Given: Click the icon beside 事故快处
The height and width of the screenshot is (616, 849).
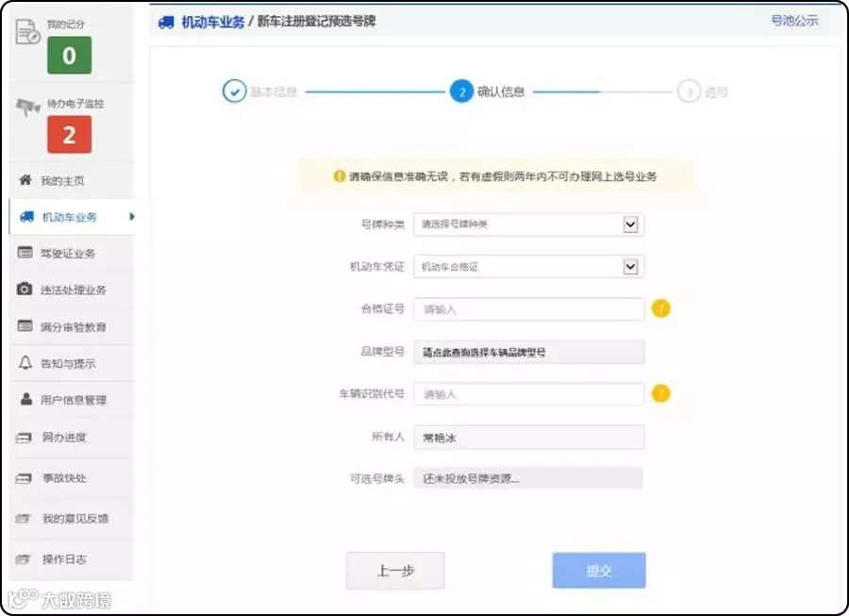Looking at the screenshot, I should coord(24,478).
